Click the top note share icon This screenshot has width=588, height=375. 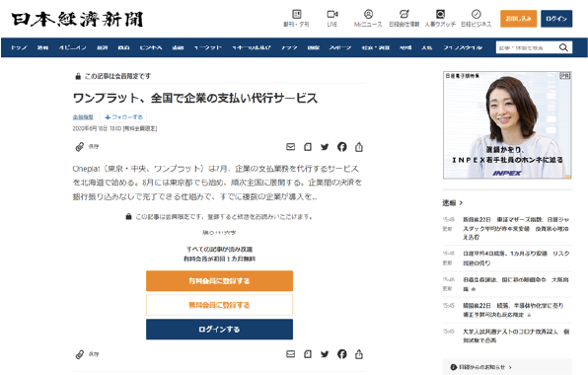[308, 147]
